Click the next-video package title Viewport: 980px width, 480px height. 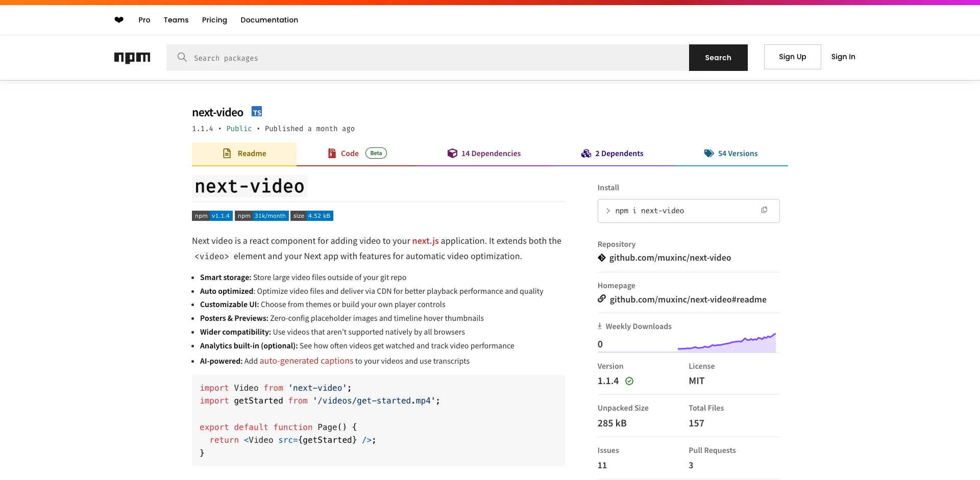tap(217, 112)
